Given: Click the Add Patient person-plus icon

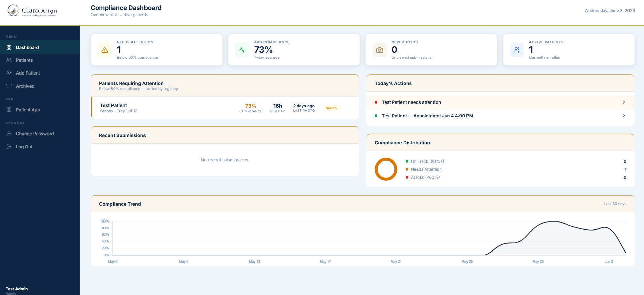Looking at the screenshot, I should [x=9, y=73].
